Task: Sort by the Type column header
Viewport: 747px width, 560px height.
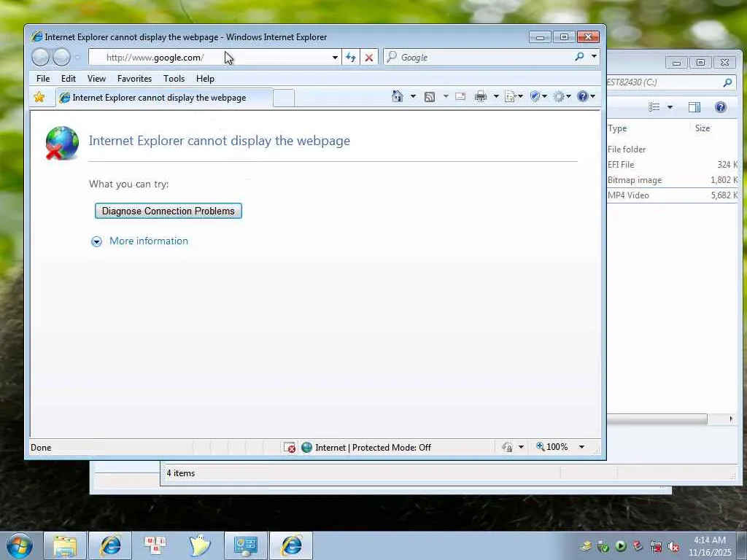Action: (647, 128)
